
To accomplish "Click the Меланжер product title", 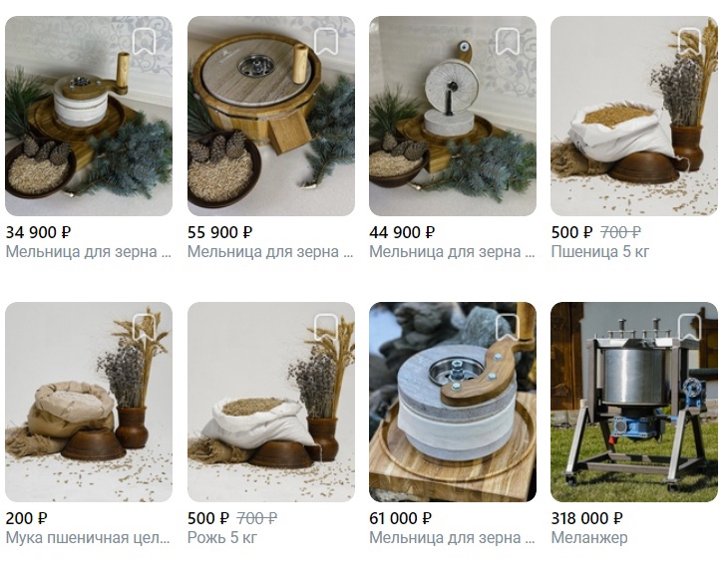I will (x=589, y=538).
